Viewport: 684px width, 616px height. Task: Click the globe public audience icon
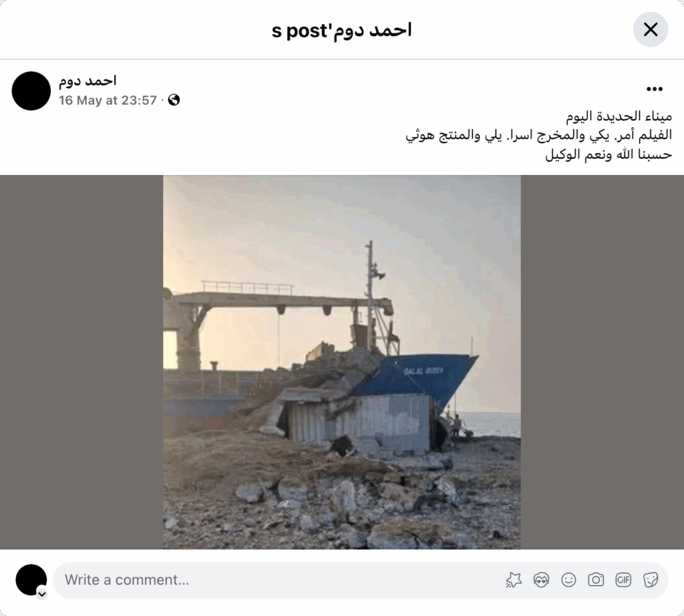coord(174,100)
